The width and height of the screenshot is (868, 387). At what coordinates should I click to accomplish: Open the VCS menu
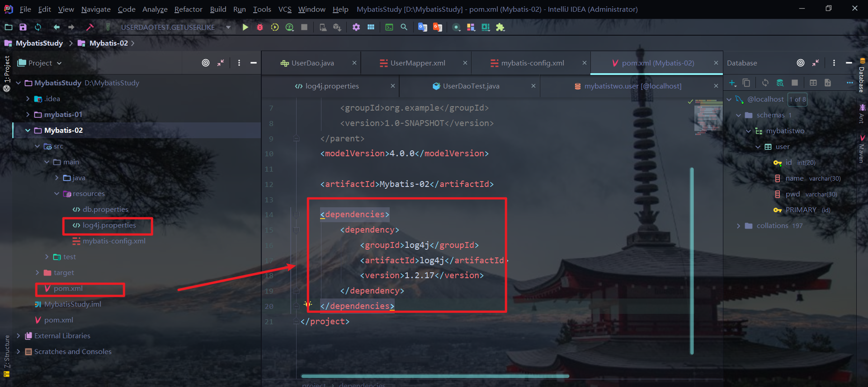coord(285,9)
